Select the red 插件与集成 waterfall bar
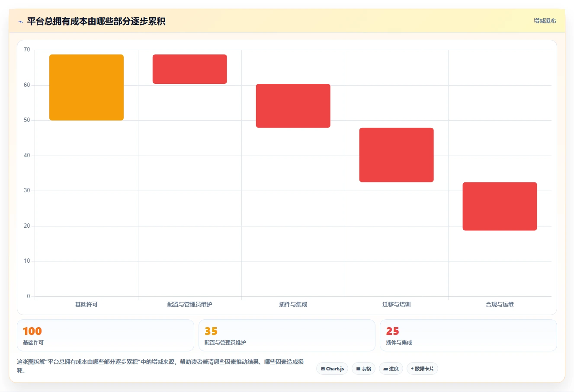574x392 pixels. click(293, 106)
